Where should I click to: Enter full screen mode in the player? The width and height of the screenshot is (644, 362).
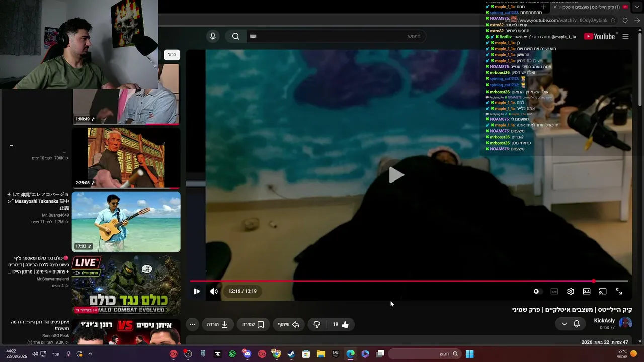click(x=619, y=291)
